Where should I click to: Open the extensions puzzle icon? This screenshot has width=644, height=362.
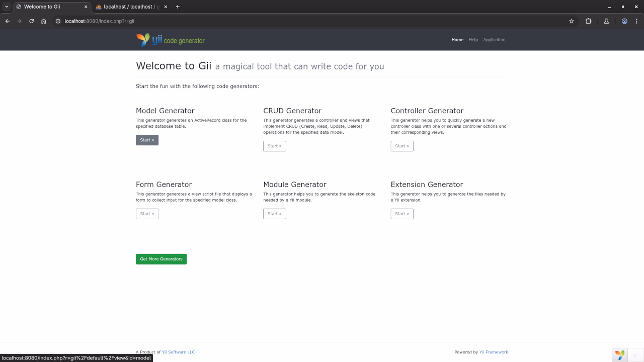click(588, 21)
